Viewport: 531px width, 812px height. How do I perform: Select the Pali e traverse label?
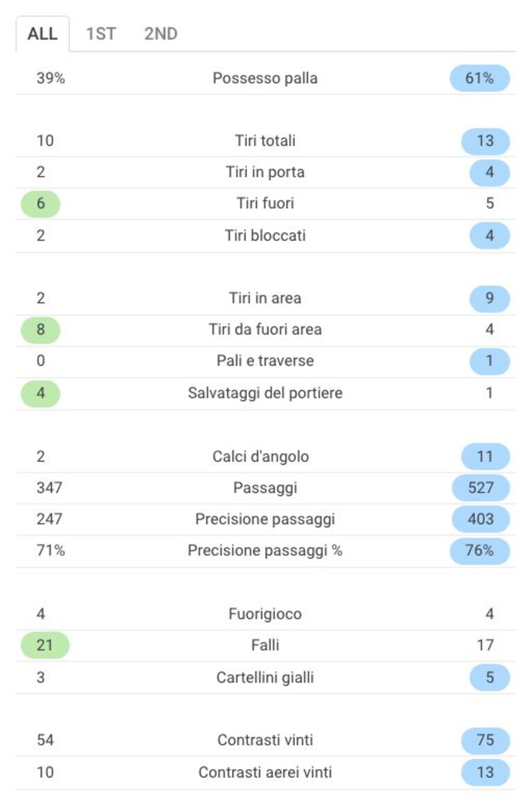point(265,361)
